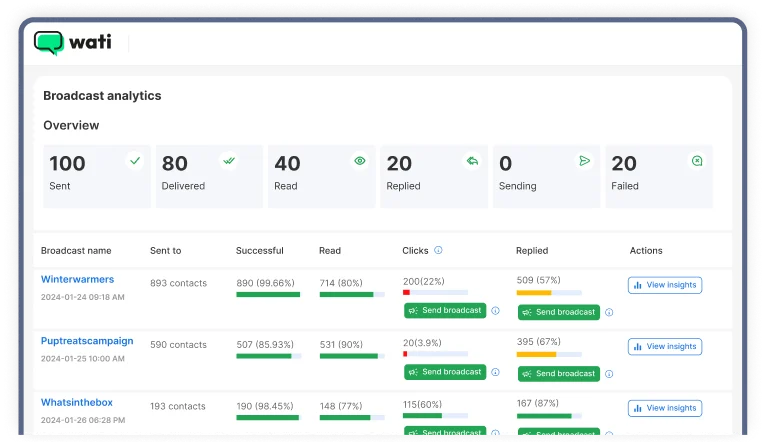Viewport: 765px width, 442px height.
Task: Click the Wati logo icon
Action: pos(48,42)
